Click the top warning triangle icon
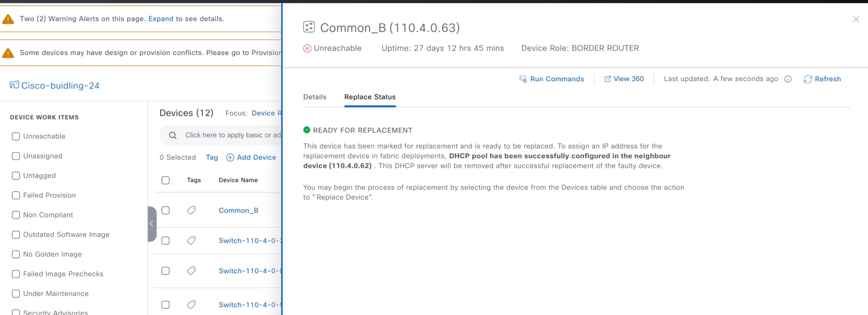This screenshot has height=315, width=868. click(x=8, y=19)
